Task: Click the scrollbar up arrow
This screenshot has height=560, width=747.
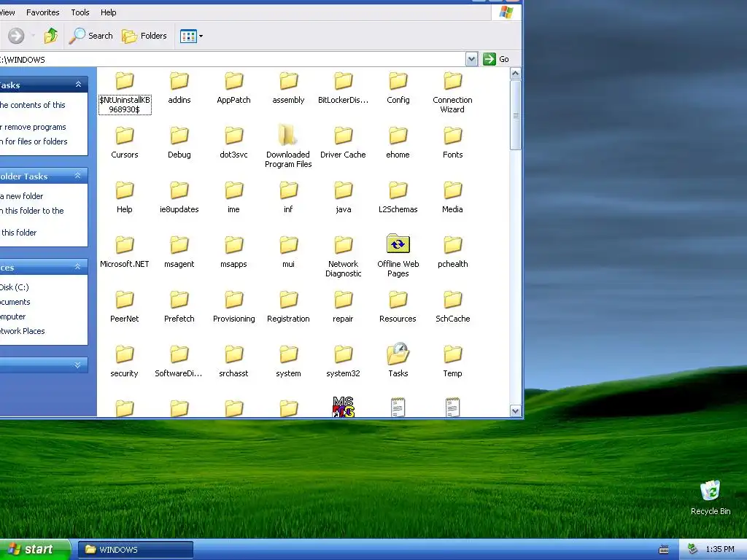Action: coord(515,74)
